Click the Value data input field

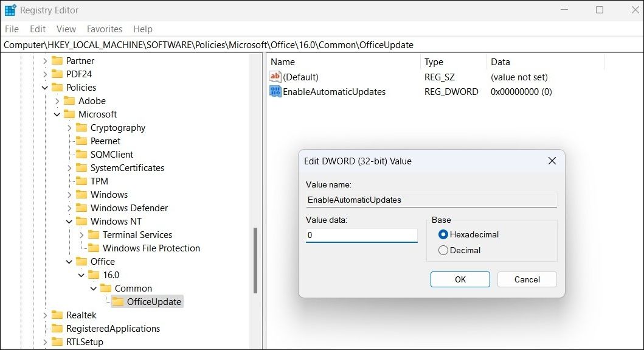361,235
